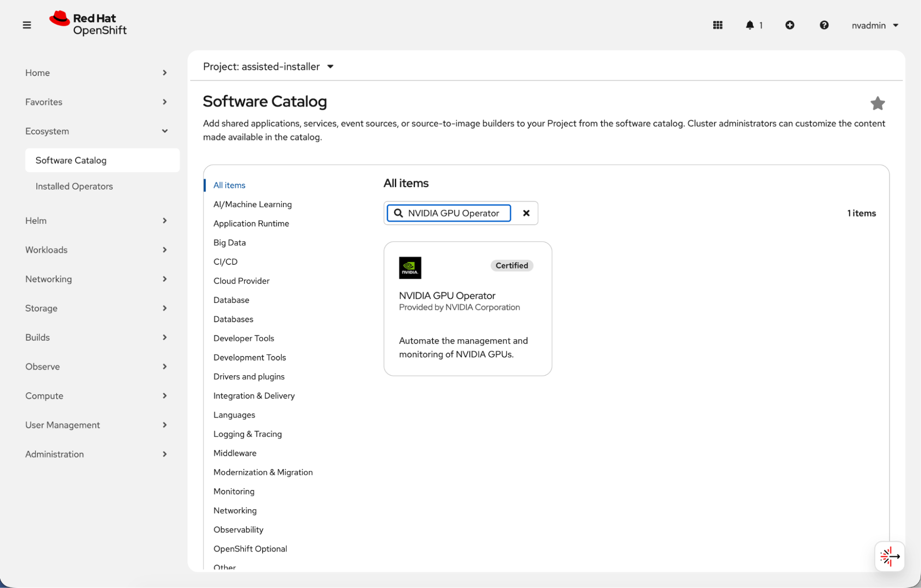Open the Project assisted-installer dropdown
This screenshot has width=921, height=588.
pyautogui.click(x=268, y=67)
